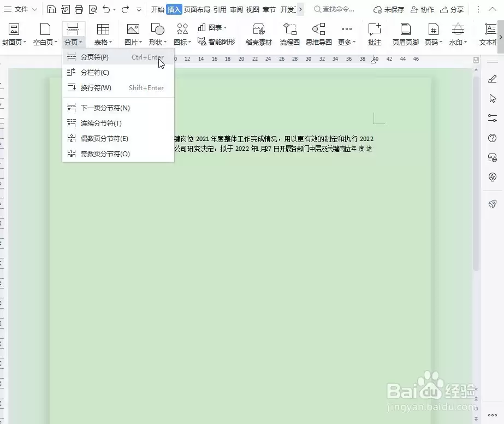
Task: Open Smart Graphics (智能图形)
Action: (x=216, y=42)
